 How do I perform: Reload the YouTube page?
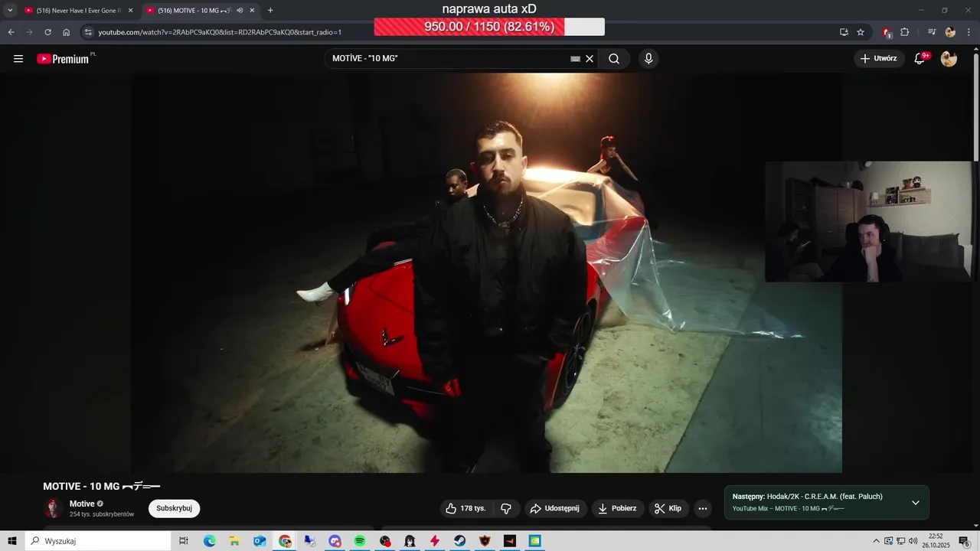(47, 32)
